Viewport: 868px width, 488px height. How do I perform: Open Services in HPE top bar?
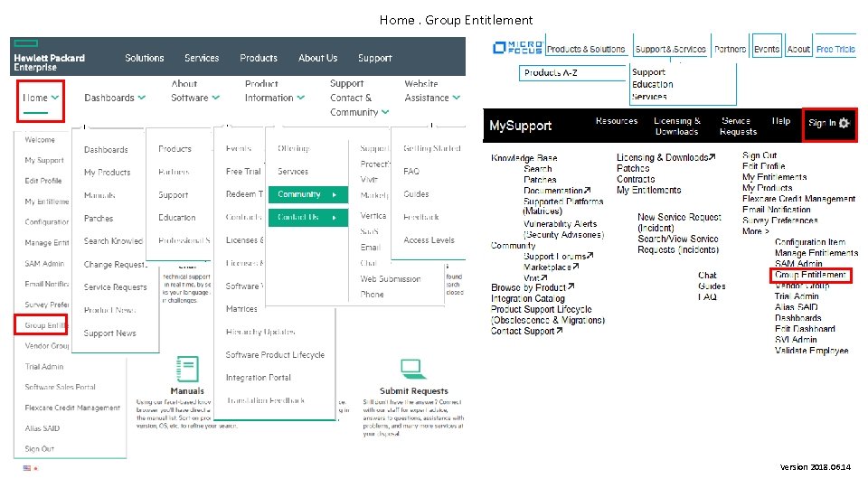[202, 58]
